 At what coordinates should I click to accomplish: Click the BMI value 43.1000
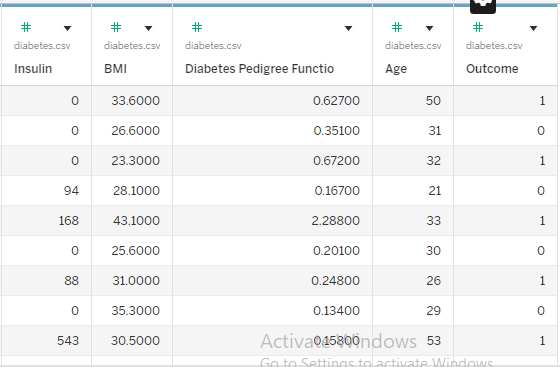tap(136, 221)
